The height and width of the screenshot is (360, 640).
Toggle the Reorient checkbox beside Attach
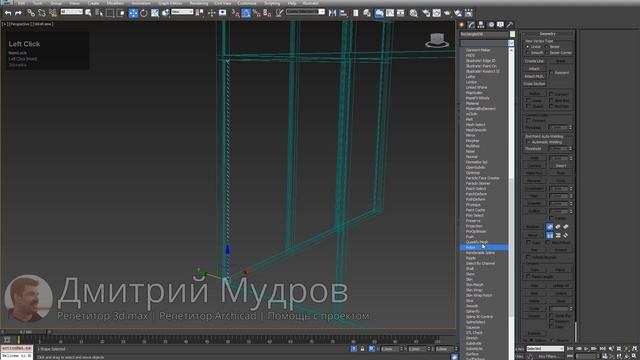coord(551,73)
